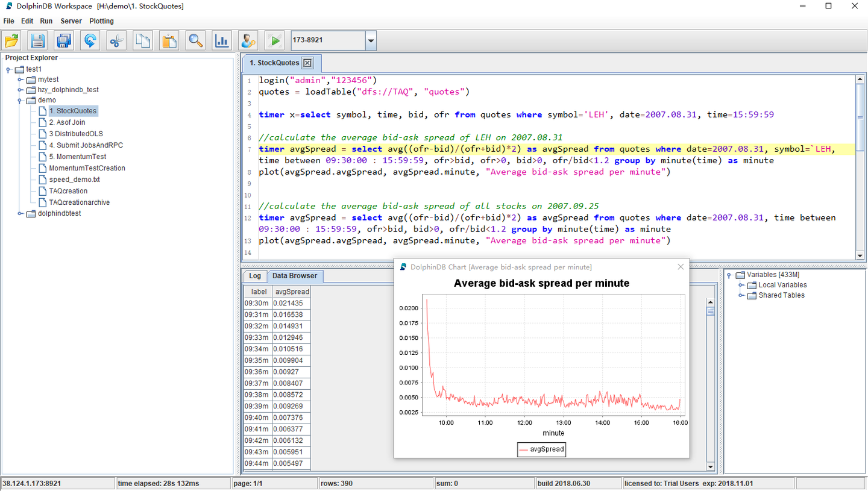This screenshot has height=491, width=868.
Task: Click the save all toolbar icon
Action: pyautogui.click(x=64, y=41)
